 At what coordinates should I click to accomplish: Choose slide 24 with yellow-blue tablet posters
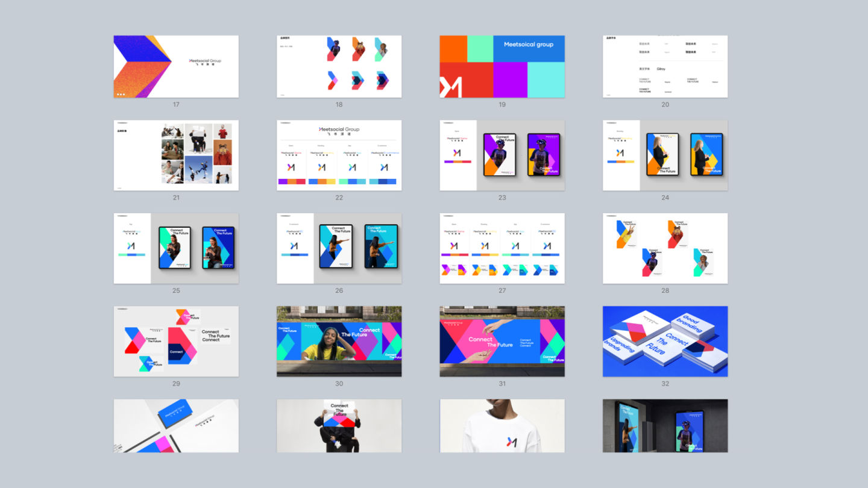coord(665,155)
